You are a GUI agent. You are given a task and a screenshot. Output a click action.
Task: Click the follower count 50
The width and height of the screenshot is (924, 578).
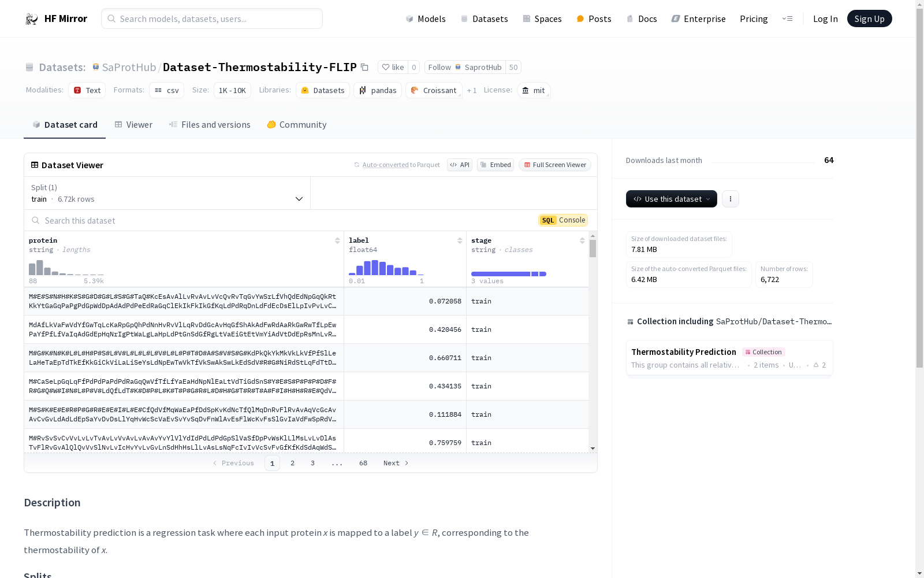click(x=513, y=67)
